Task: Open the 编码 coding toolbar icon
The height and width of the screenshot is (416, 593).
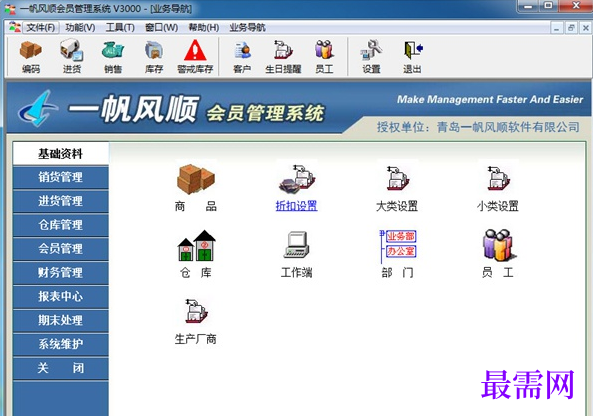Action: pos(31,57)
